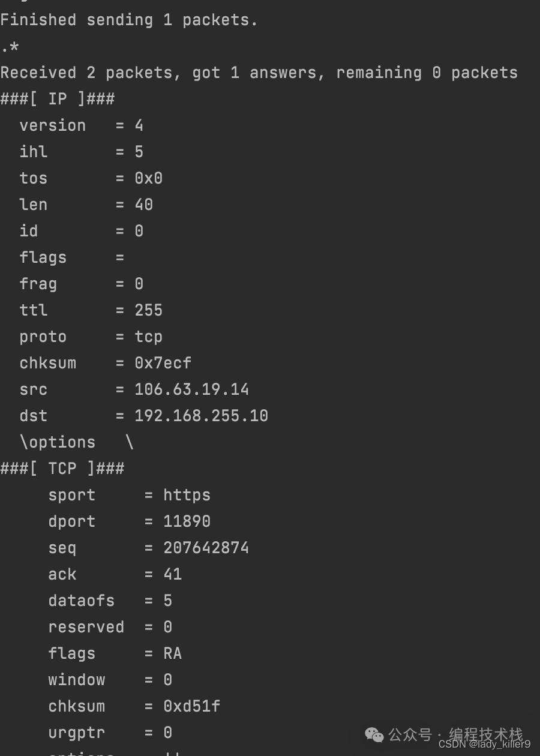
Task: Click the sport value https
Action: click(187, 496)
